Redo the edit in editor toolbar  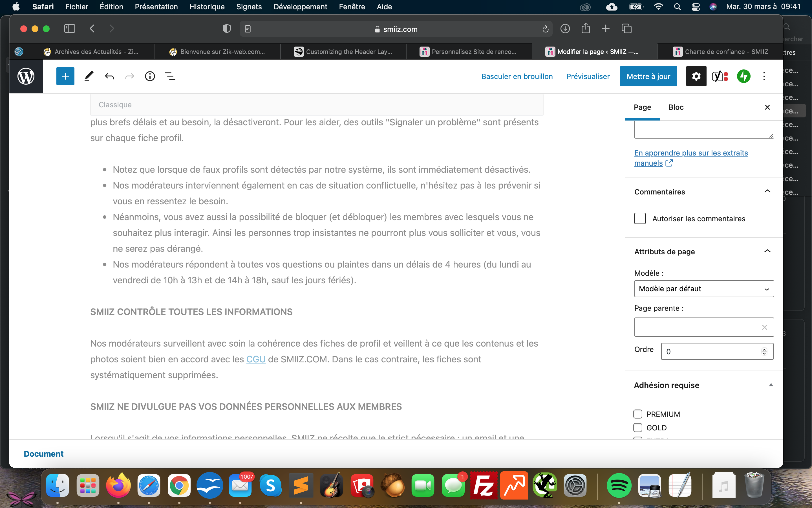point(129,76)
